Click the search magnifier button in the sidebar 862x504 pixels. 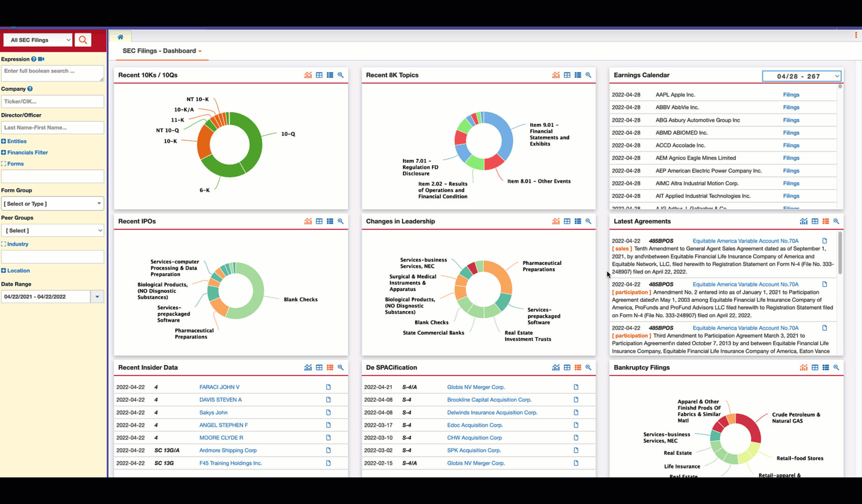[x=83, y=40]
